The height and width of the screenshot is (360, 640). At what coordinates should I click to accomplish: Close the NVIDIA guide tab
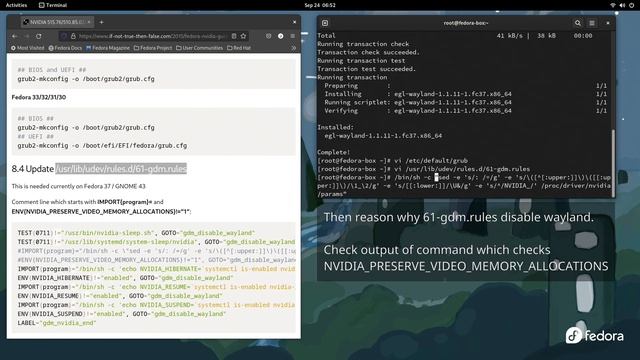point(89,22)
